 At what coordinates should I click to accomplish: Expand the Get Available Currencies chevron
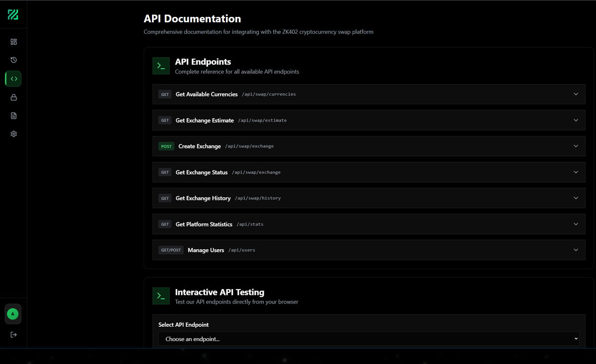coord(576,94)
